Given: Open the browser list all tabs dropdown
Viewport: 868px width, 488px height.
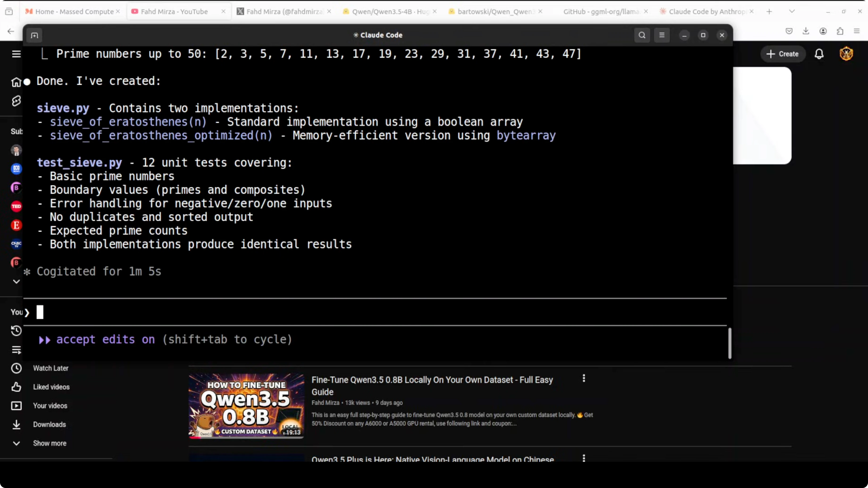Looking at the screenshot, I should pos(792,12).
